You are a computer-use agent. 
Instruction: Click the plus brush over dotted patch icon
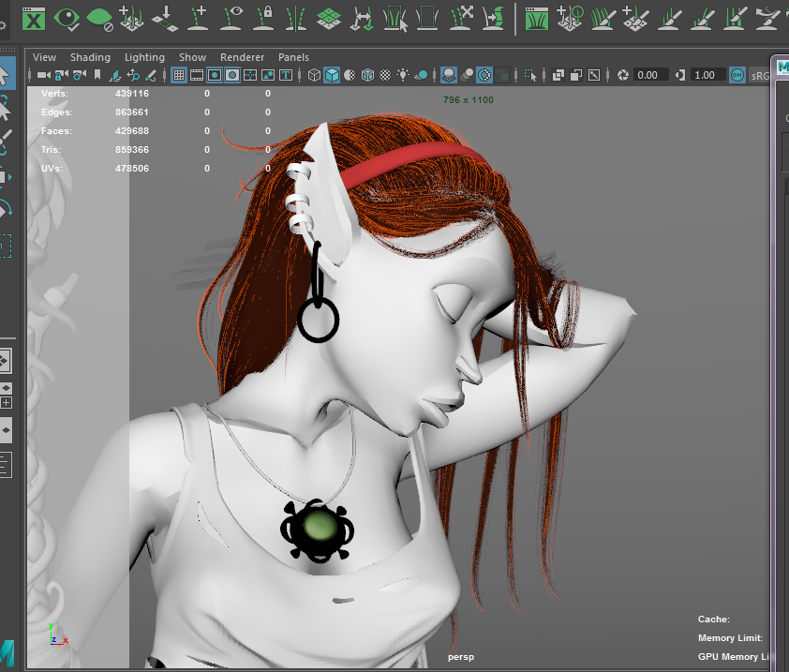point(635,19)
